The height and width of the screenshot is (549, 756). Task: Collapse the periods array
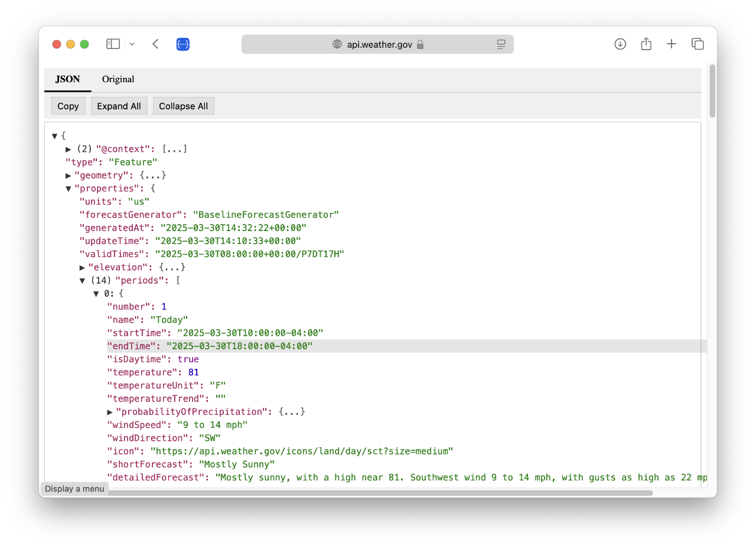point(83,280)
